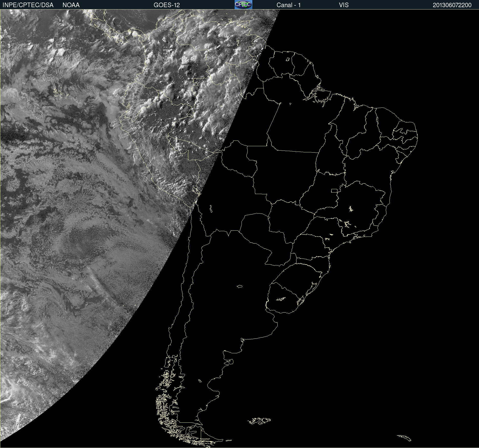
Task: Click the CPTEC logo in header
Action: tap(243, 5)
